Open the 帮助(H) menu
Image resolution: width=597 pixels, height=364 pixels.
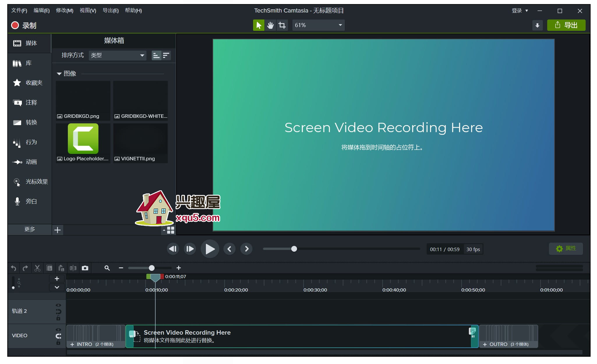click(x=133, y=10)
